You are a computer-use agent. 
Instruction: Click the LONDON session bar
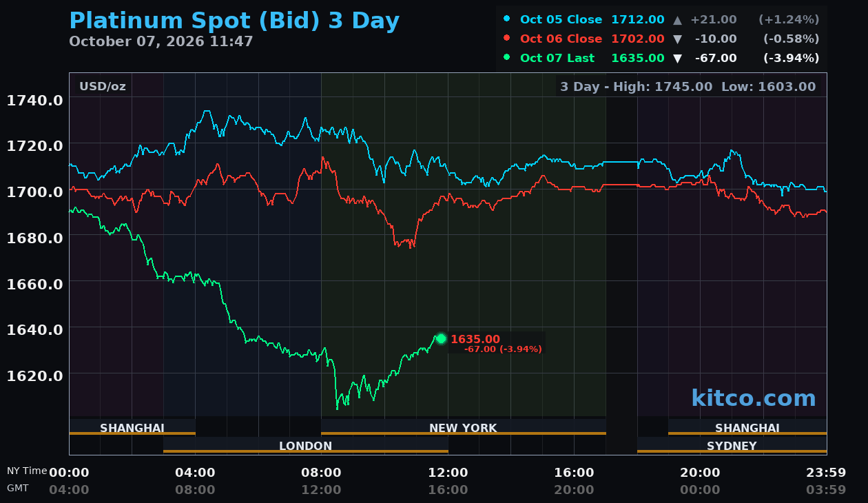pos(306,445)
